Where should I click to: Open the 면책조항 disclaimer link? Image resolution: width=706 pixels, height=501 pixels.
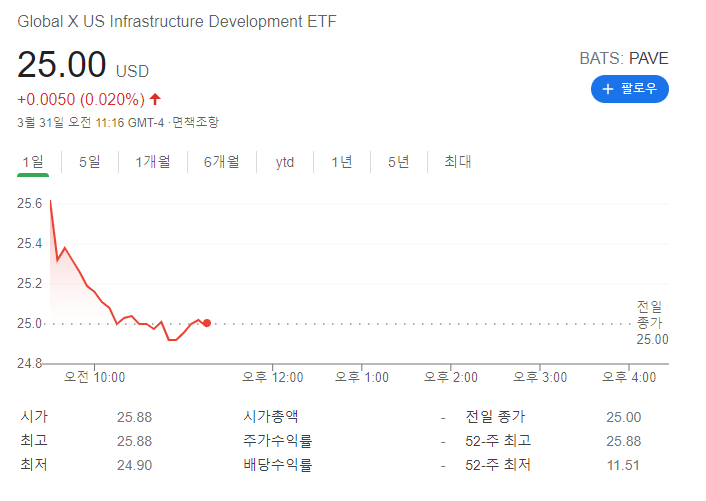coord(195,122)
